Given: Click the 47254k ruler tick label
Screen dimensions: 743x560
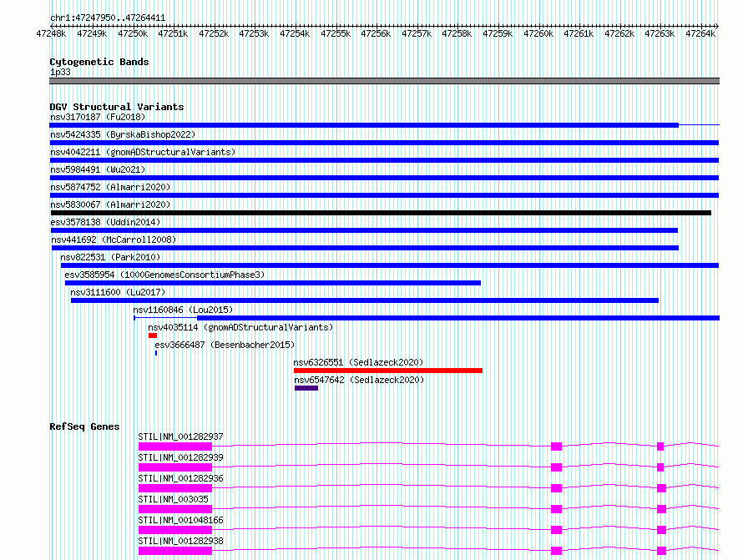Looking at the screenshot, I should [x=295, y=33].
